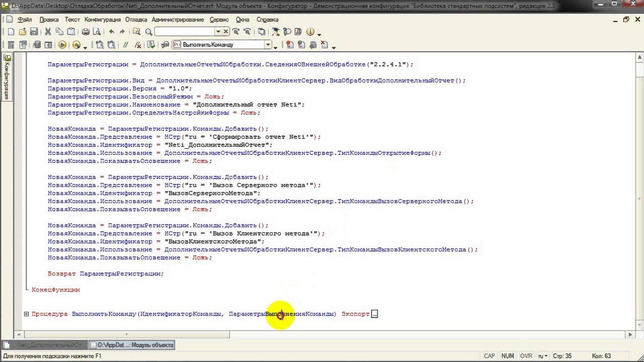Expand the collapsed code ellipsis after Экспорт
Viewport: 644px width, 362px height.
[x=374, y=314]
